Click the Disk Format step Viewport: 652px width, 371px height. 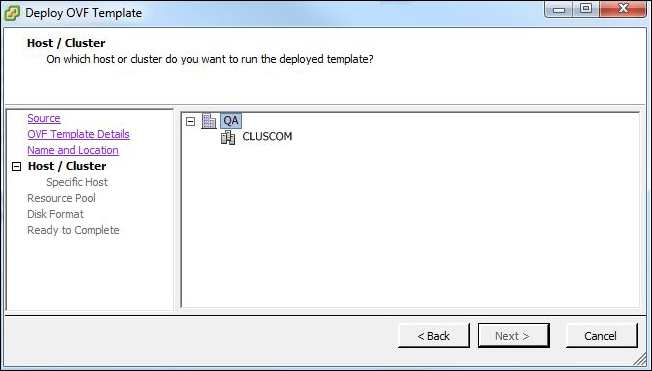point(55,214)
